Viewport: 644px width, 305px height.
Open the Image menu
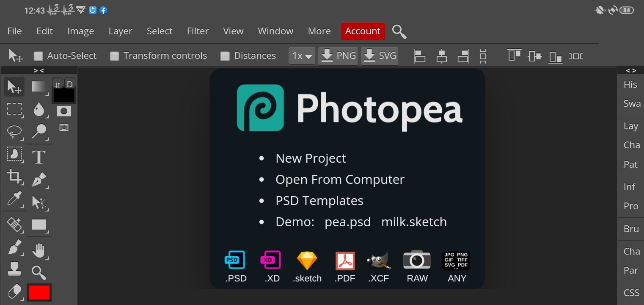pos(80,31)
